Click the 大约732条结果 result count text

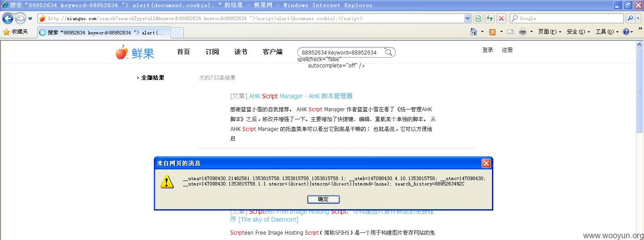pyautogui.click(x=217, y=78)
